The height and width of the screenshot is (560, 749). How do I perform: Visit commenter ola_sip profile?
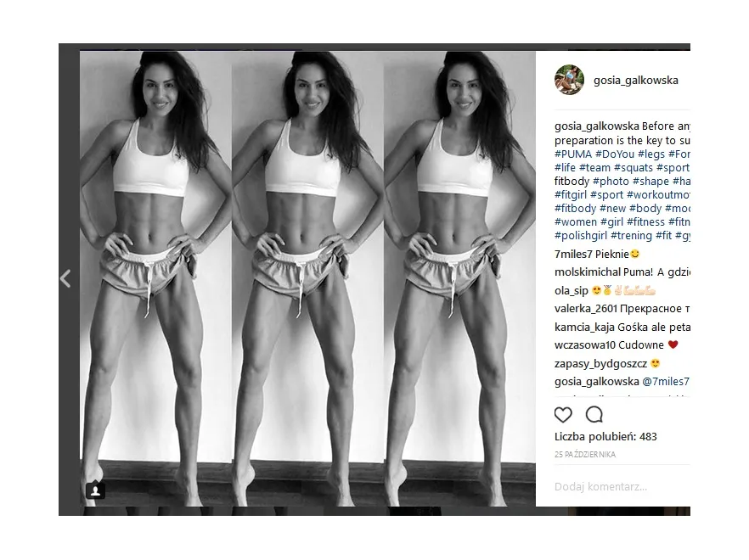572,291
